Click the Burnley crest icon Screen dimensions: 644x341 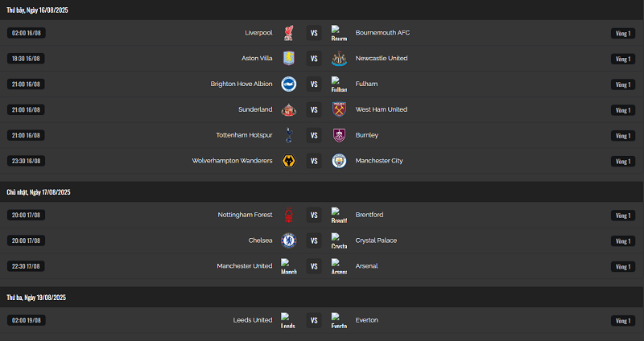pyautogui.click(x=339, y=135)
